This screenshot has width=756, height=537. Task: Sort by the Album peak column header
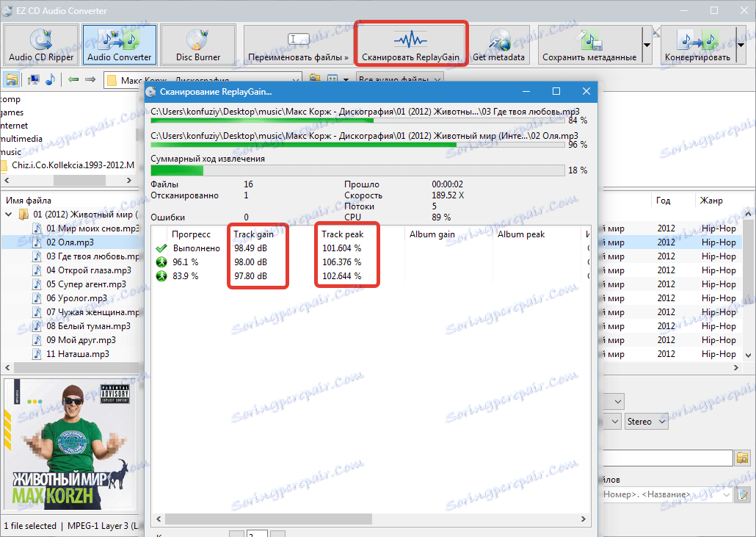523,234
